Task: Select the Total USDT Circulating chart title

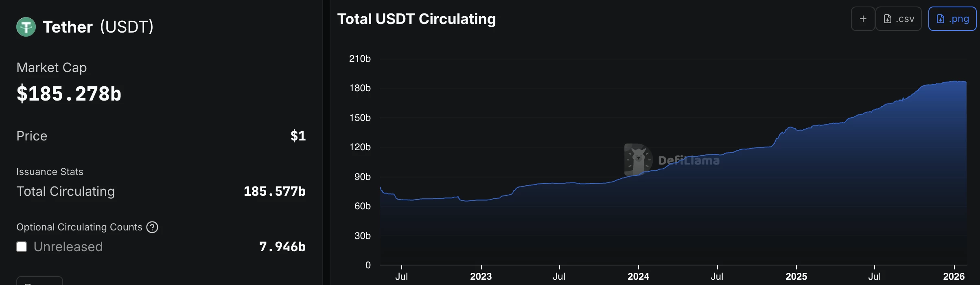Action: click(417, 18)
